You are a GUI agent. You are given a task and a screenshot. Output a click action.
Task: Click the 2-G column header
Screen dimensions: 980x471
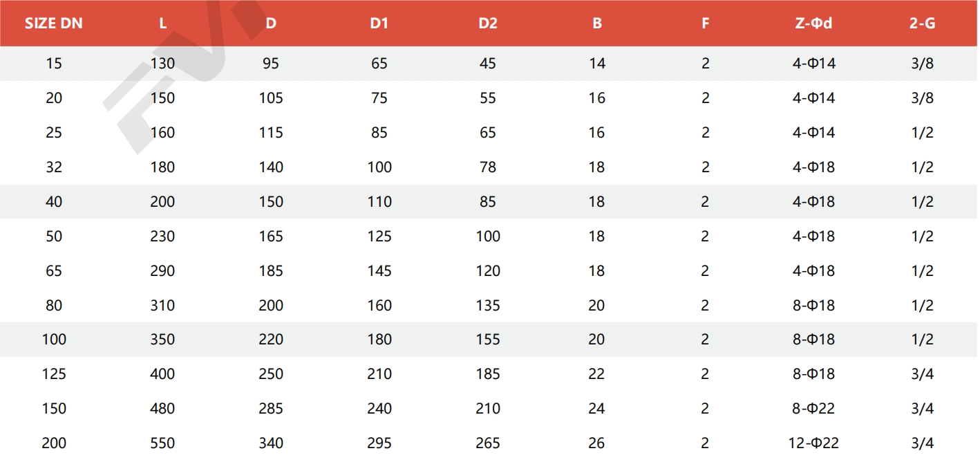click(x=922, y=23)
